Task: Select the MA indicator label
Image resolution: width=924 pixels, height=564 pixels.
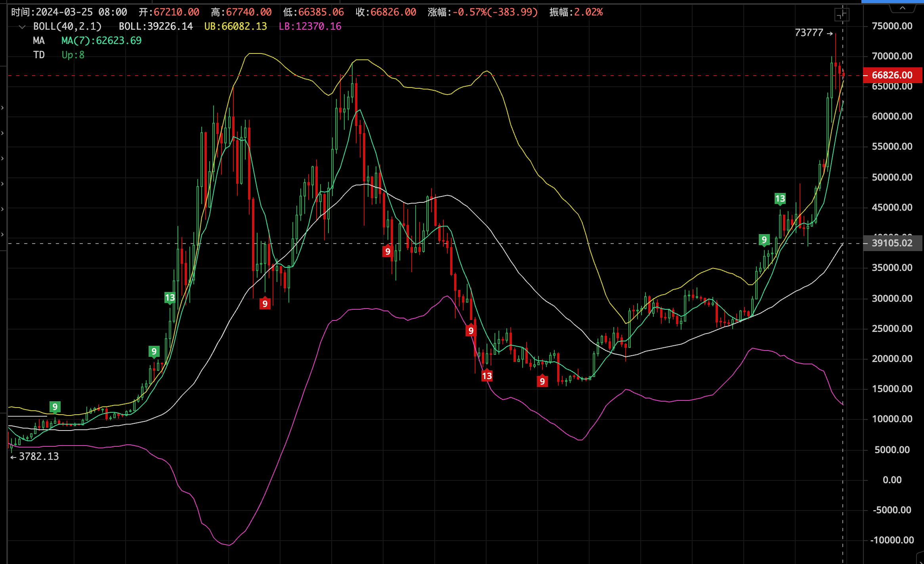Action: click(x=39, y=41)
